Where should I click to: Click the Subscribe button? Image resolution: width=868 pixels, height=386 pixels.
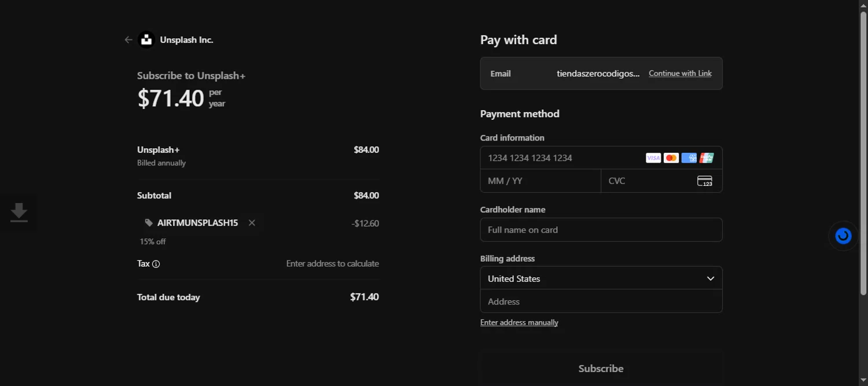(x=601, y=369)
